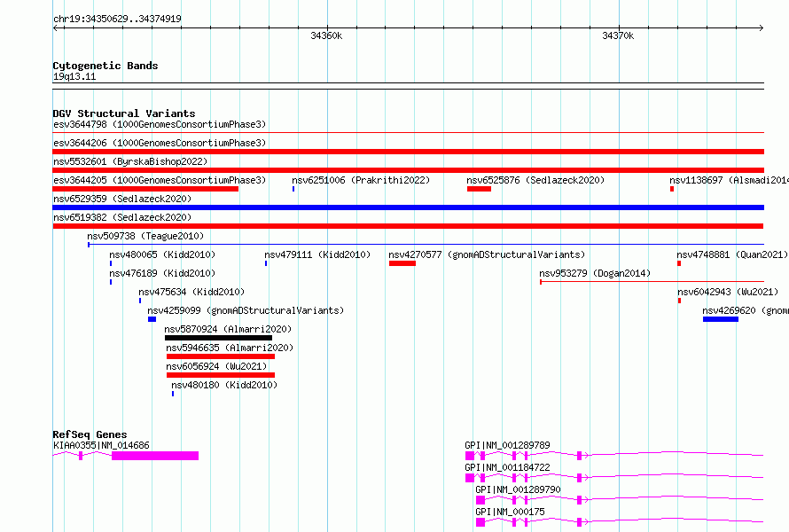The height and width of the screenshot is (532, 789).
Task: Open the nsv480180 (Kidd2010) label
Action: coord(224,385)
